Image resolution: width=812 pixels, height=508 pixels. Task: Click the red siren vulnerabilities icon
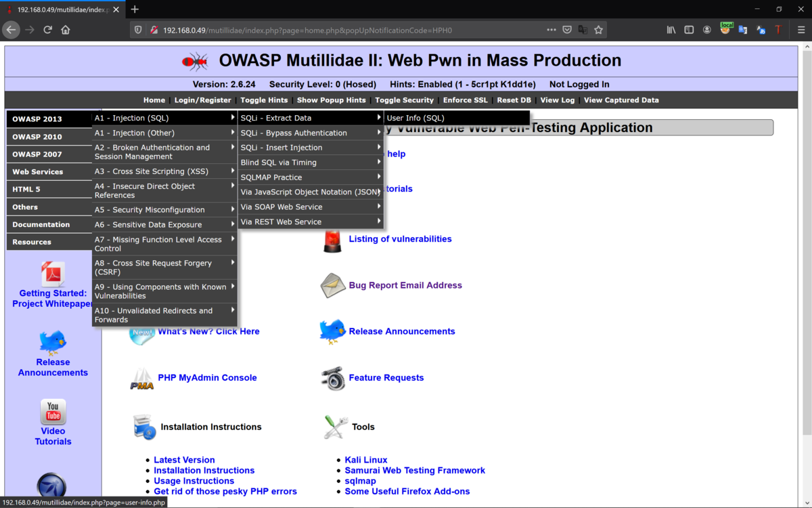[x=332, y=240]
